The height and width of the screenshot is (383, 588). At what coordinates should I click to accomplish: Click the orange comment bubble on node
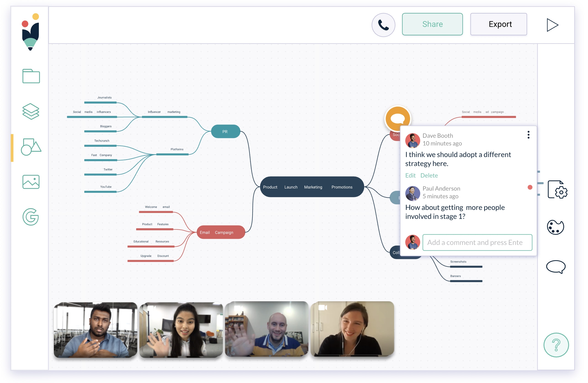tap(398, 119)
